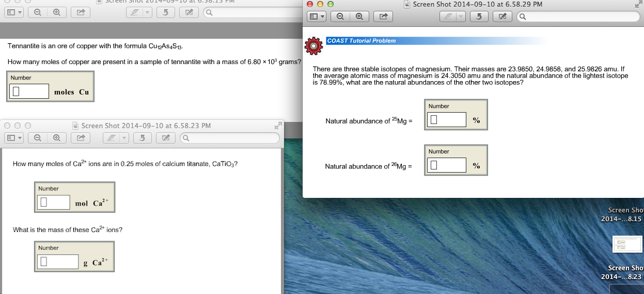Zoom out in the 6.58.23 PM window
This screenshot has width=644, height=294.
(x=38, y=138)
